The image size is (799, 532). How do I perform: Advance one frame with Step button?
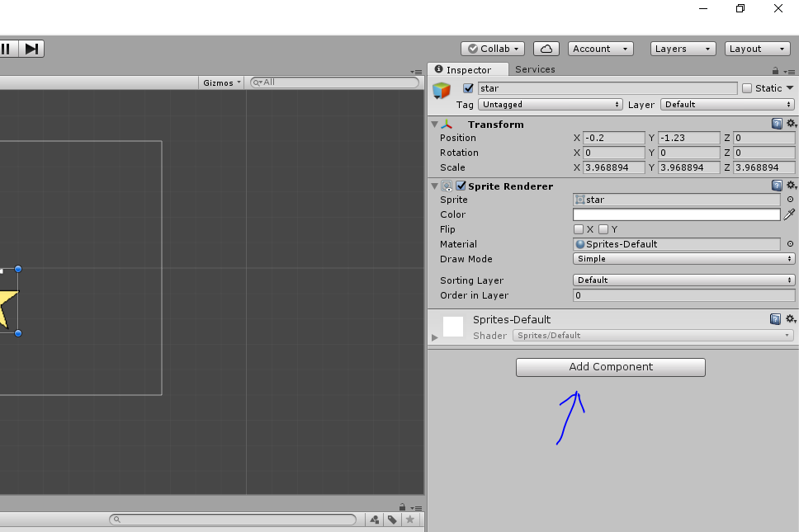[x=31, y=49]
